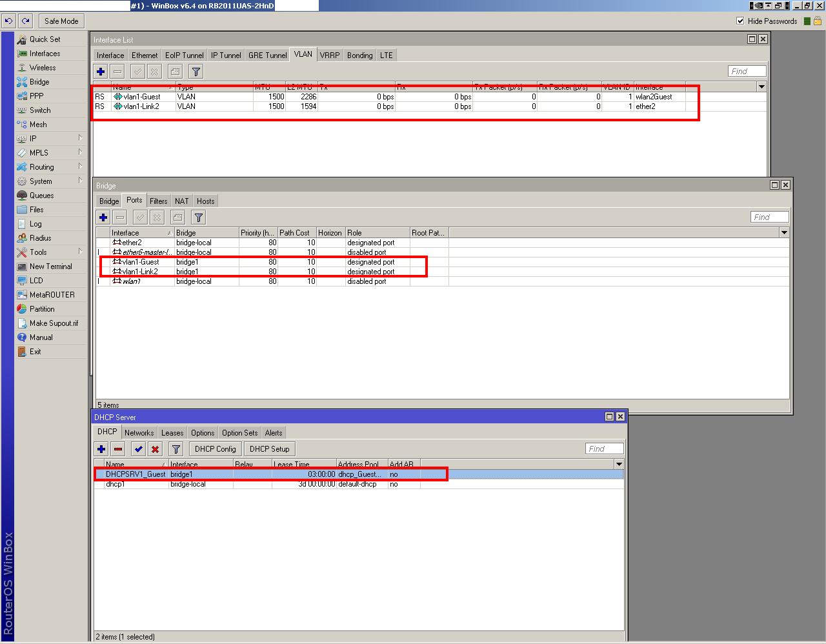Open the LCD sidebar item

[36, 281]
